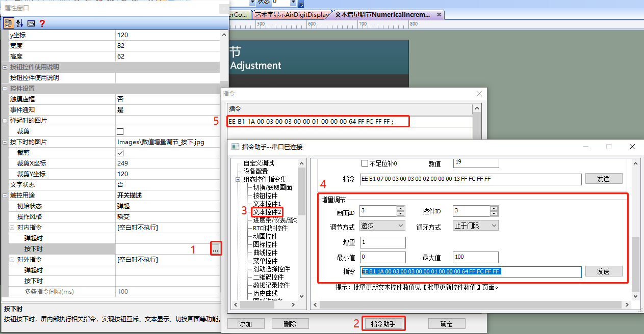Click the command tree vertical scrollbar
The width and height of the screenshot is (644, 334).
pos(301,229)
